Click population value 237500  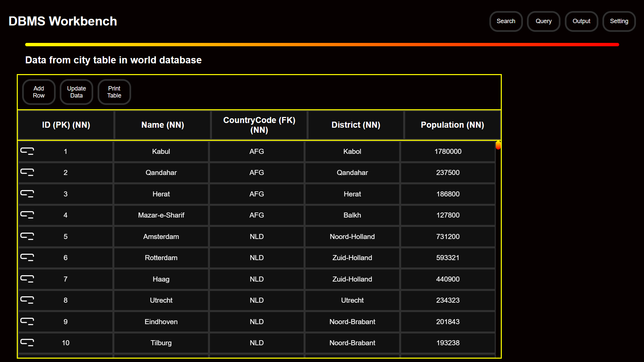(448, 173)
